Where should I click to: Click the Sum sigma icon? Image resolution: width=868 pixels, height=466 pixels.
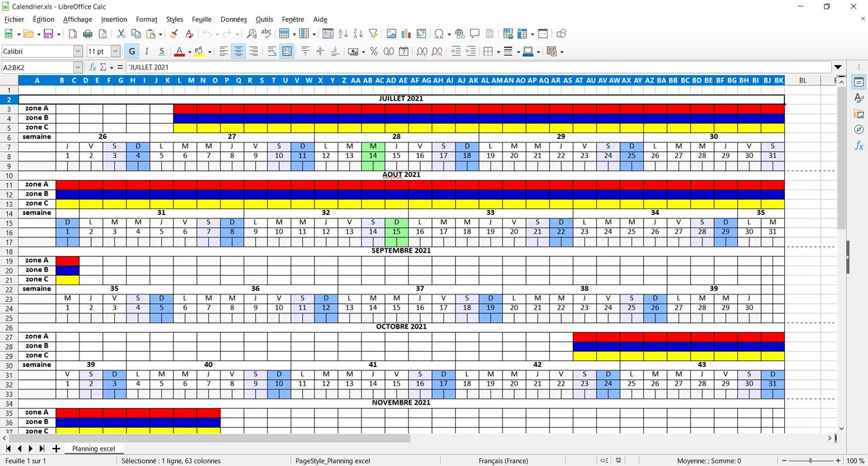pos(103,67)
